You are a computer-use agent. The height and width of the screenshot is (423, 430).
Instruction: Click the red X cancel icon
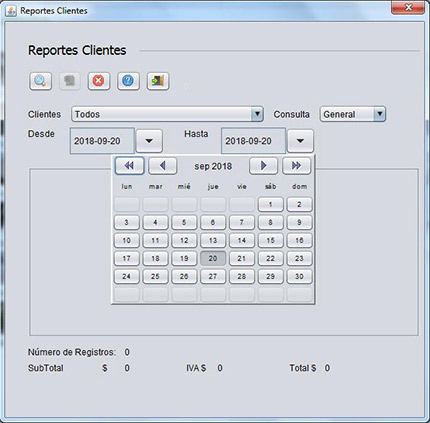(x=99, y=81)
